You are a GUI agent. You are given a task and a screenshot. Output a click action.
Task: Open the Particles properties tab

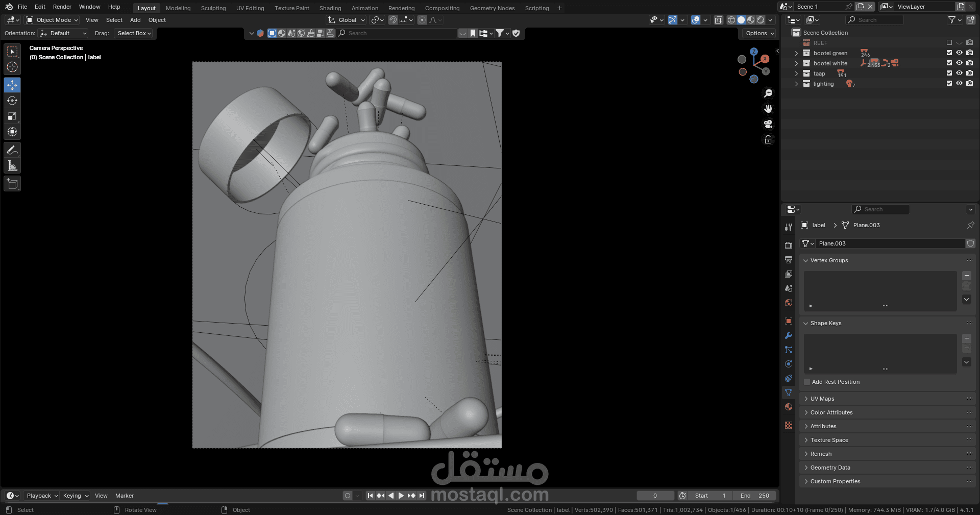coord(789,350)
